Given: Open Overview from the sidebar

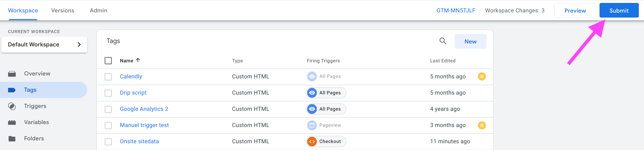Looking at the screenshot, I should [37, 74].
